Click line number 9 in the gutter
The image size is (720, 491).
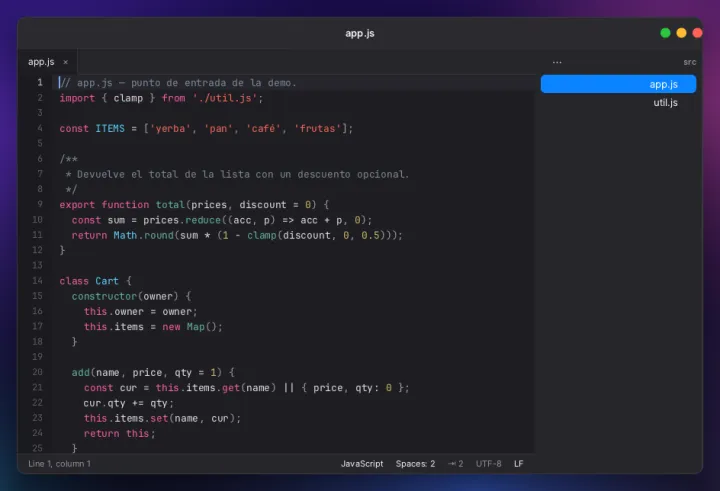40,204
